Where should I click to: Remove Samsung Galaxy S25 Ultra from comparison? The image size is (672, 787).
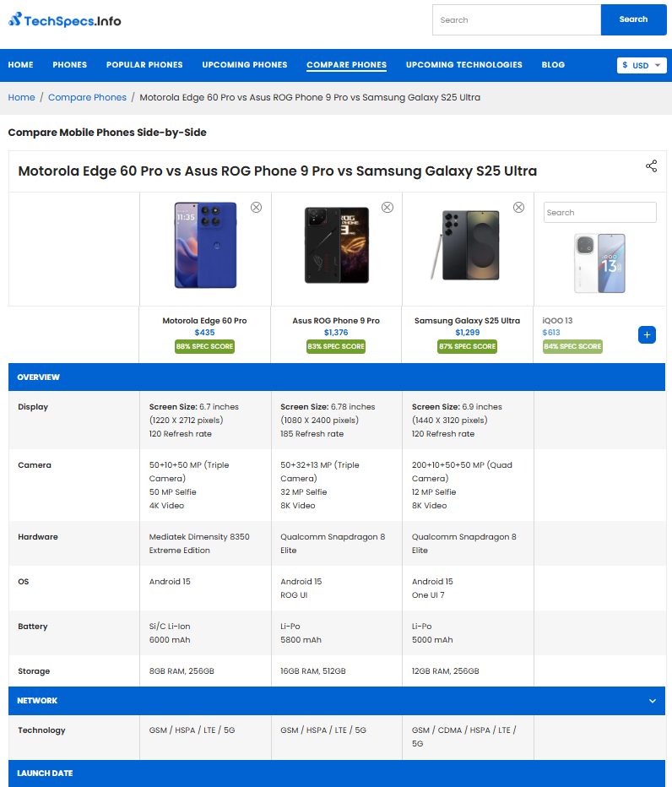518,207
